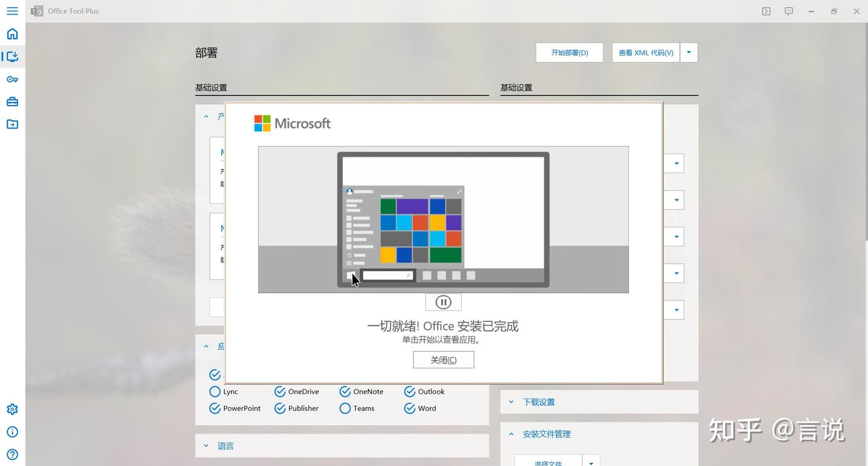Open the hamburger navigation menu
The image size is (868, 466).
click(x=12, y=11)
